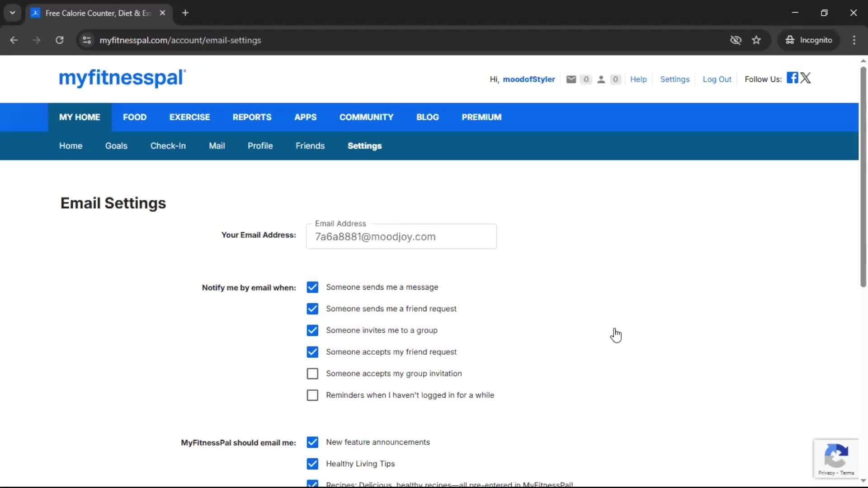
Task: Click the address bar URL
Action: point(180,40)
